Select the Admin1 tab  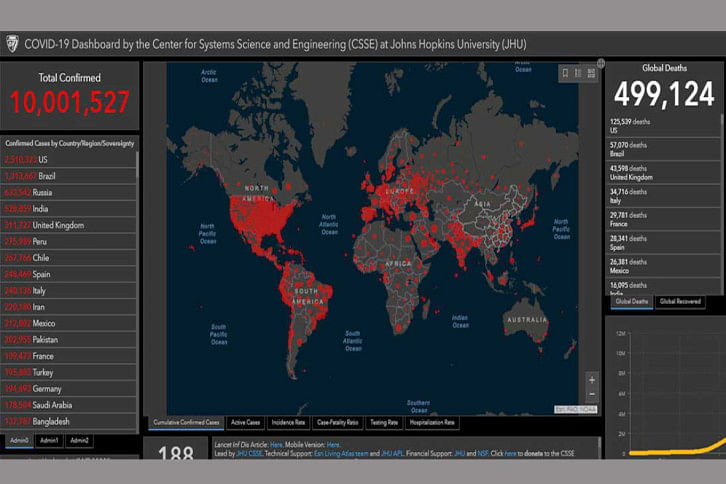49,440
